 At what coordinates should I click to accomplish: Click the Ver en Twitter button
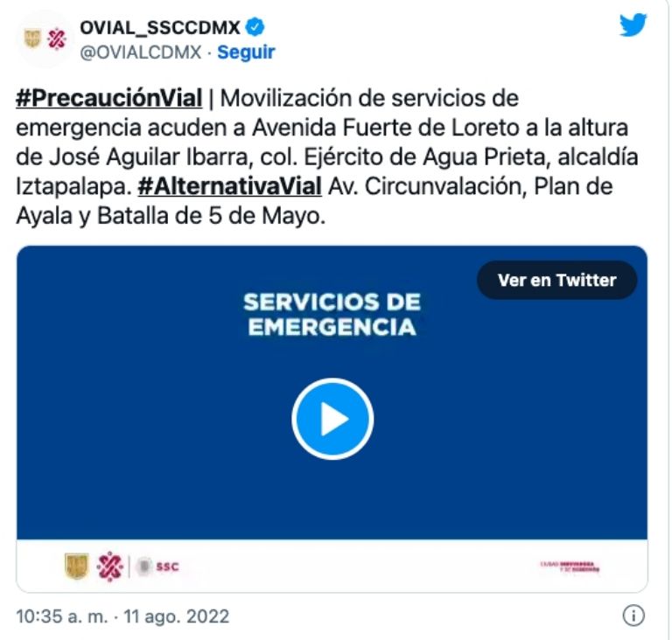[556, 280]
